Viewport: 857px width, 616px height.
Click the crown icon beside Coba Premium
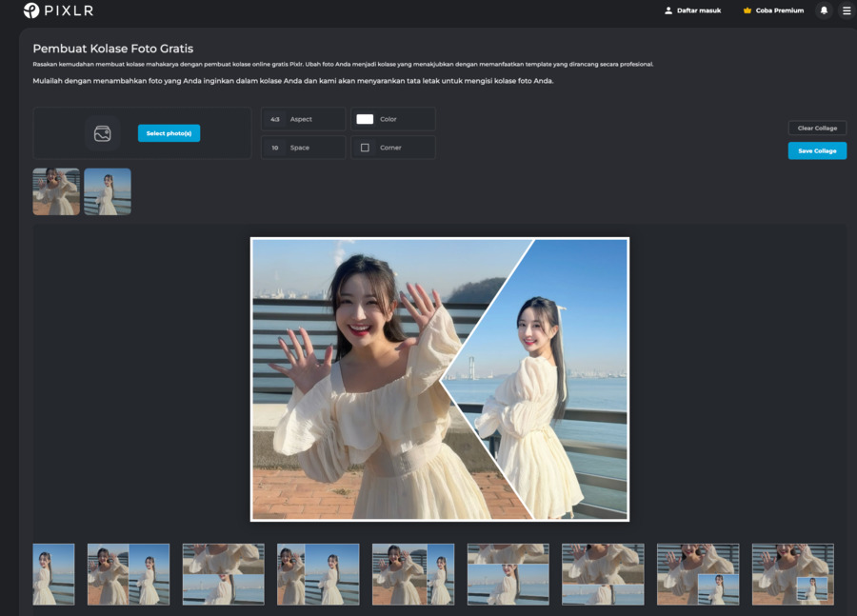tap(747, 10)
